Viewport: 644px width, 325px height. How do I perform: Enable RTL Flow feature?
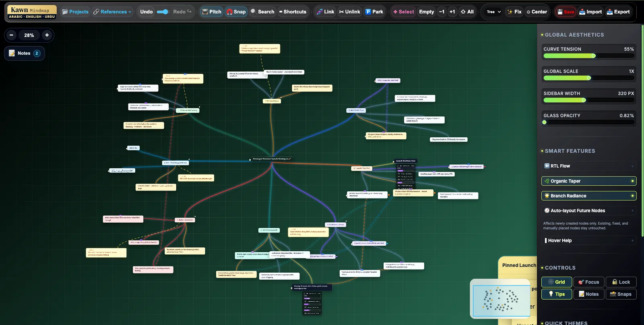(589, 166)
